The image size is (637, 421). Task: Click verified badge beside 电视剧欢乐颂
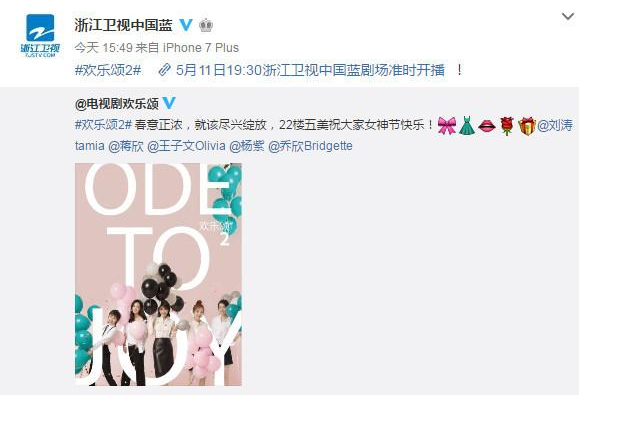pyautogui.click(x=169, y=103)
